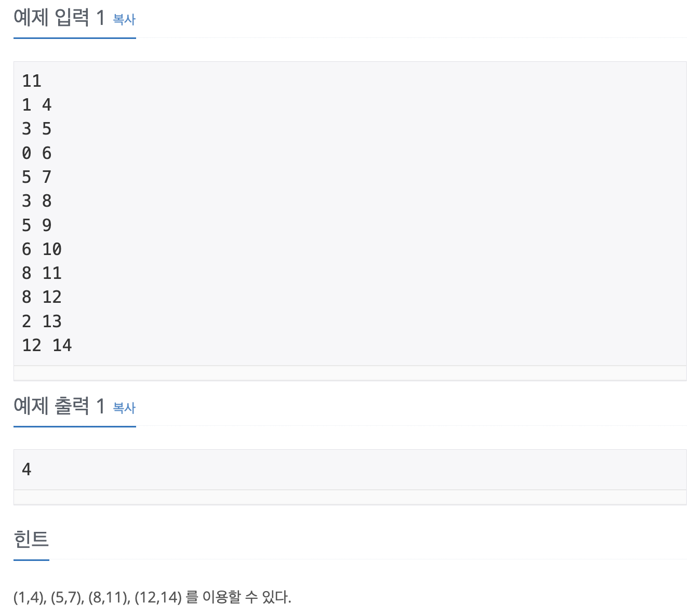Click the 힌트 section heading

[x=30, y=540]
